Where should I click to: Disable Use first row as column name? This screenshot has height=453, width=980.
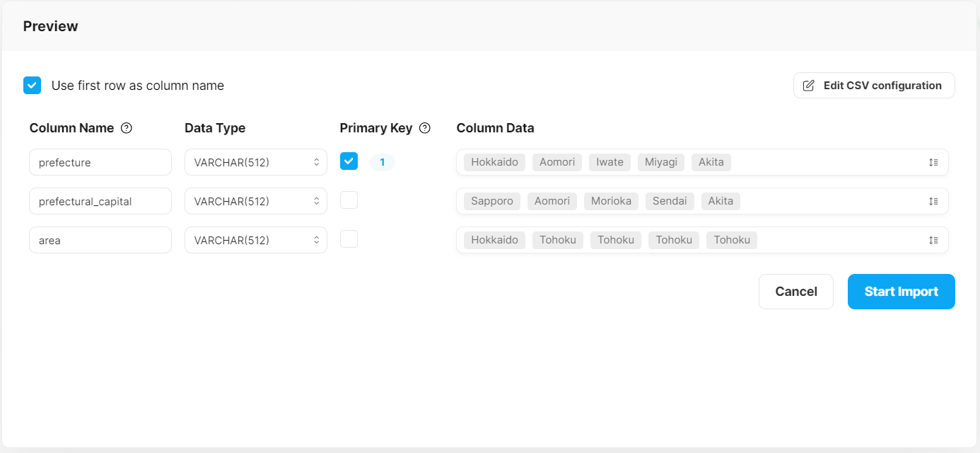pos(32,85)
